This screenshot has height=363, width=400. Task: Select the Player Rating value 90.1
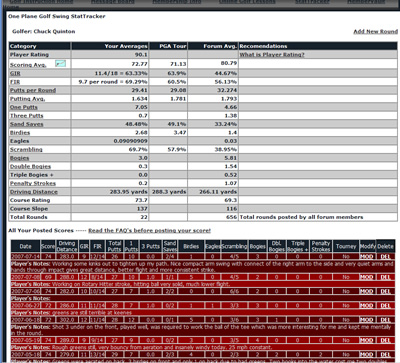click(x=141, y=55)
